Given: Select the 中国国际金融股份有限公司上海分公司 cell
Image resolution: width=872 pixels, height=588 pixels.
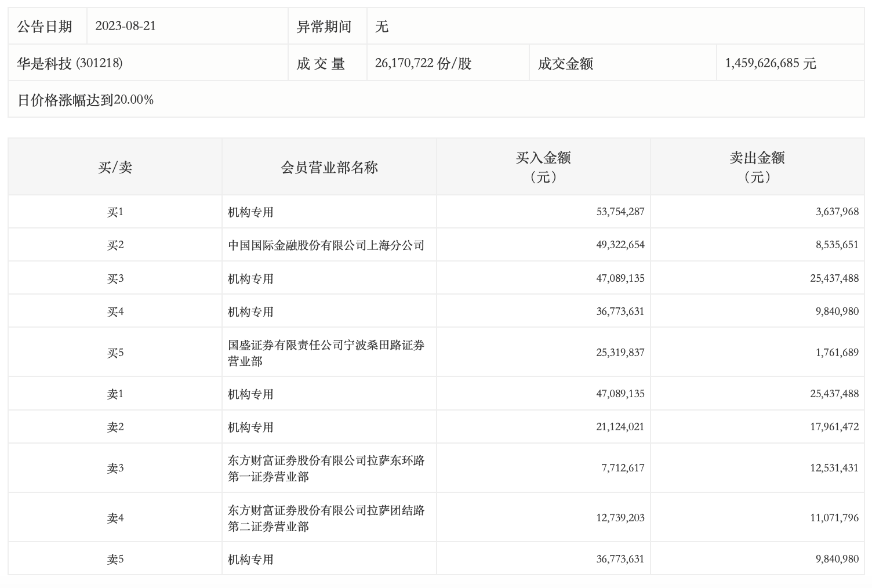Looking at the screenshot, I should point(326,245).
